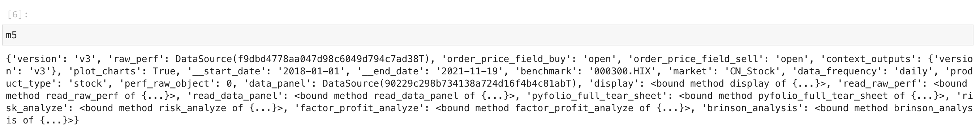Place cursor in the m5 code cell

coord(488,35)
